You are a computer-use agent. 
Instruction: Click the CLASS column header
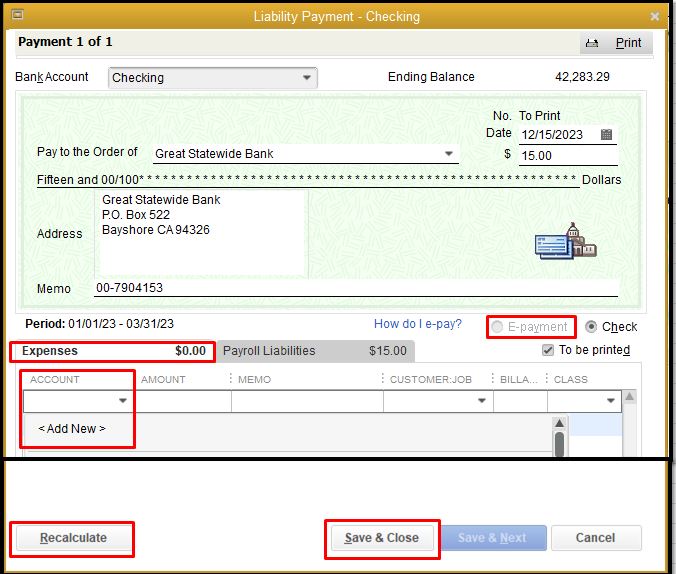point(570,380)
